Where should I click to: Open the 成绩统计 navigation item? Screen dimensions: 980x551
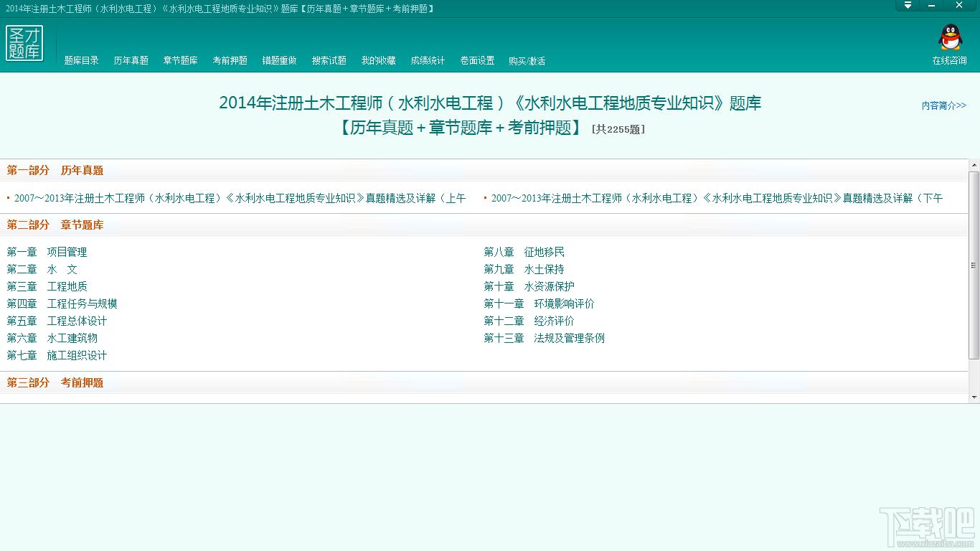pyautogui.click(x=427, y=60)
